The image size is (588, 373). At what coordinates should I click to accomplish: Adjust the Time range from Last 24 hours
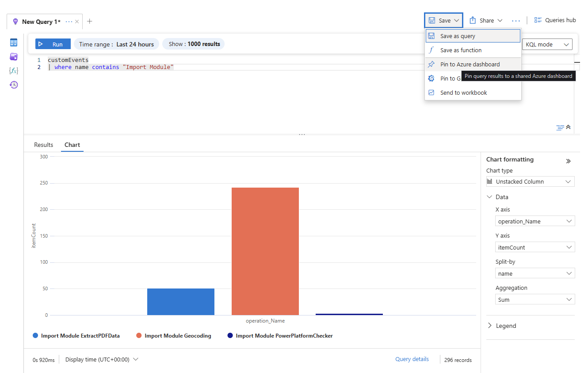point(116,44)
